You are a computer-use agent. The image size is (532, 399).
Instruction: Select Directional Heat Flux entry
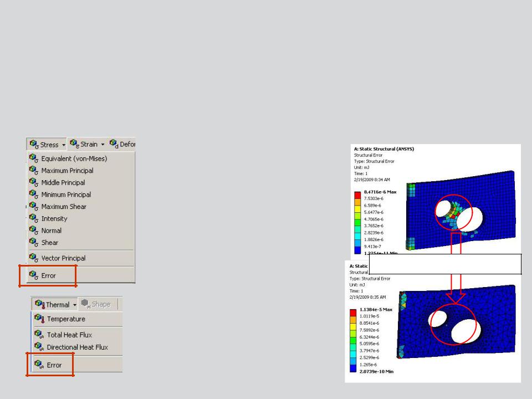pos(78,347)
